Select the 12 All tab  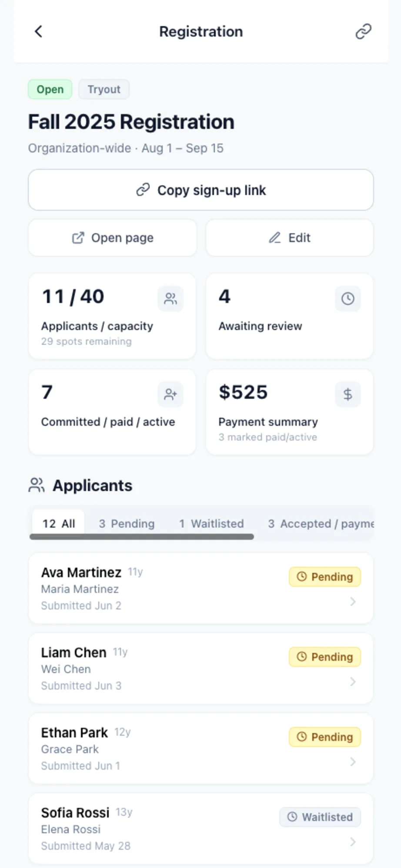click(58, 524)
